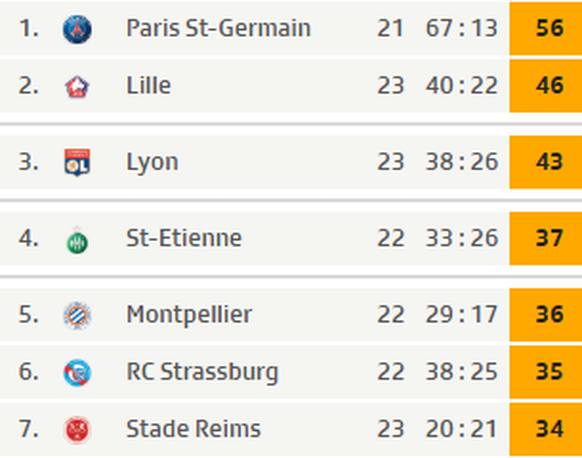The width and height of the screenshot is (582, 458).
Task: Open the RC Strassburg team name
Action: (x=202, y=372)
